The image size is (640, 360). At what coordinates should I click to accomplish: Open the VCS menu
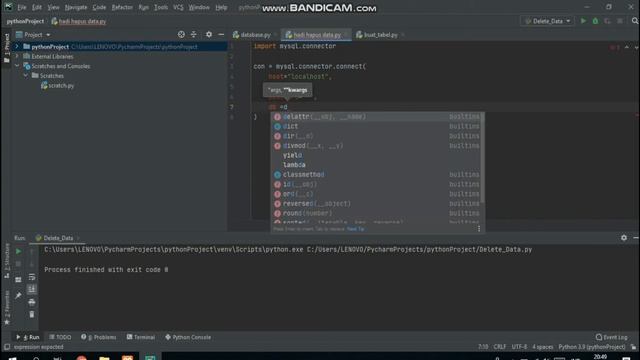coord(178,7)
